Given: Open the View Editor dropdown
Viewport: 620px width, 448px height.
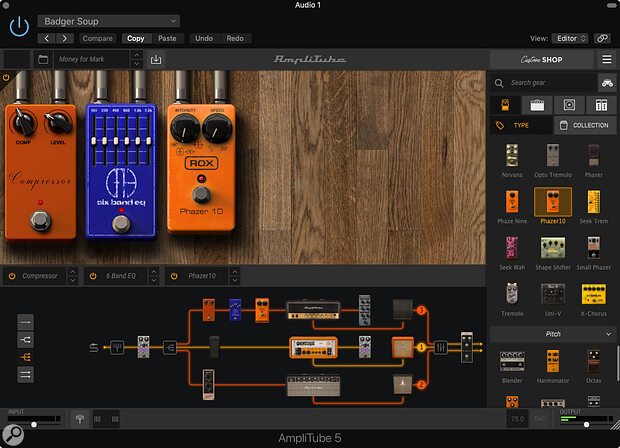Looking at the screenshot, I should pos(570,38).
